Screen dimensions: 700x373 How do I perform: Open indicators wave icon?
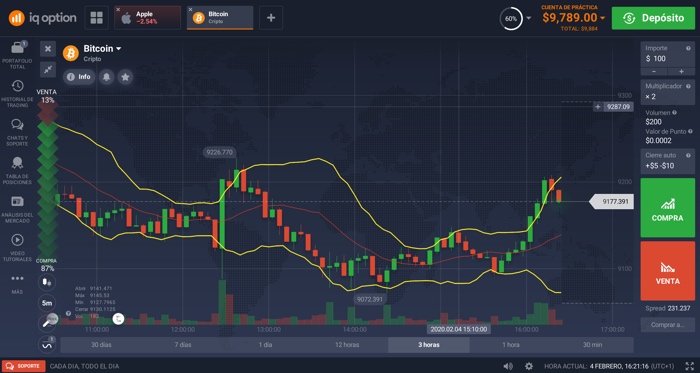pyautogui.click(x=47, y=344)
